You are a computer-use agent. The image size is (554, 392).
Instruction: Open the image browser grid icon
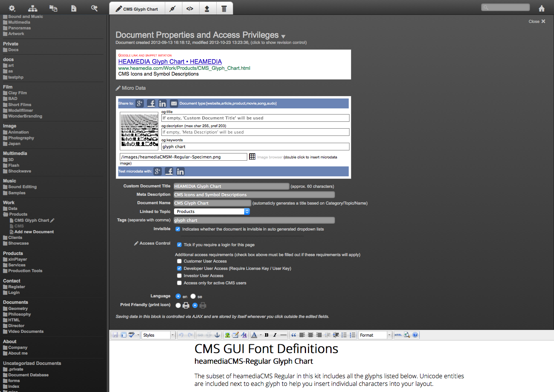(252, 157)
